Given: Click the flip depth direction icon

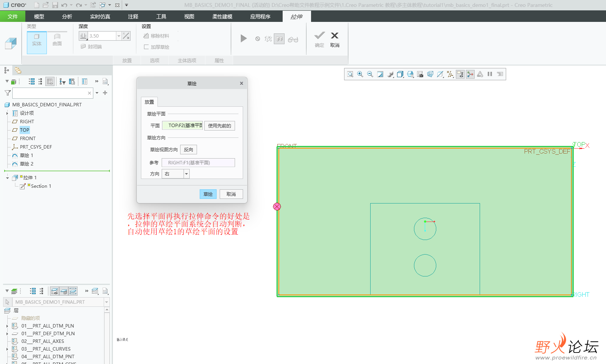Looking at the screenshot, I should (126, 36).
